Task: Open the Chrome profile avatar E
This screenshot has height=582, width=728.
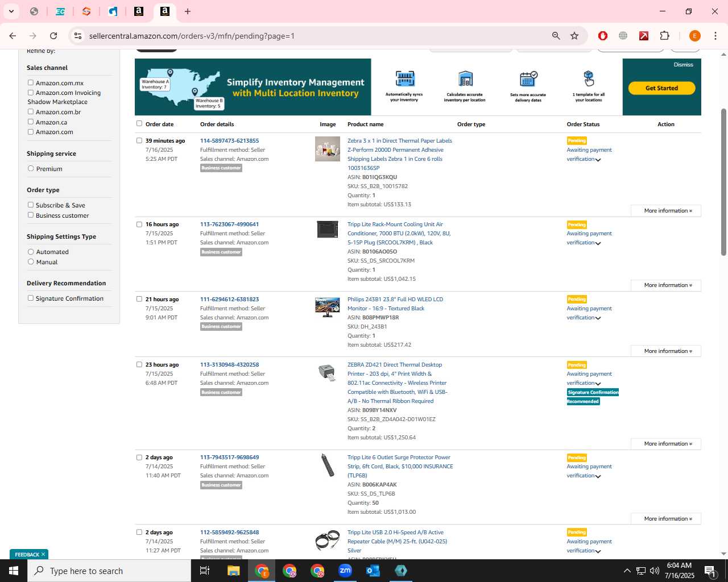Action: [694, 36]
